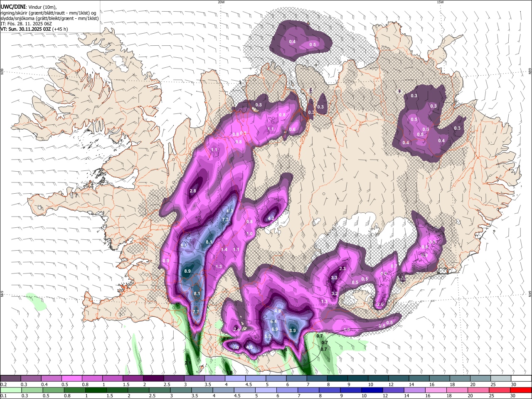Click the '4.2' value on the map
The image size is (532, 399).
tap(271, 218)
